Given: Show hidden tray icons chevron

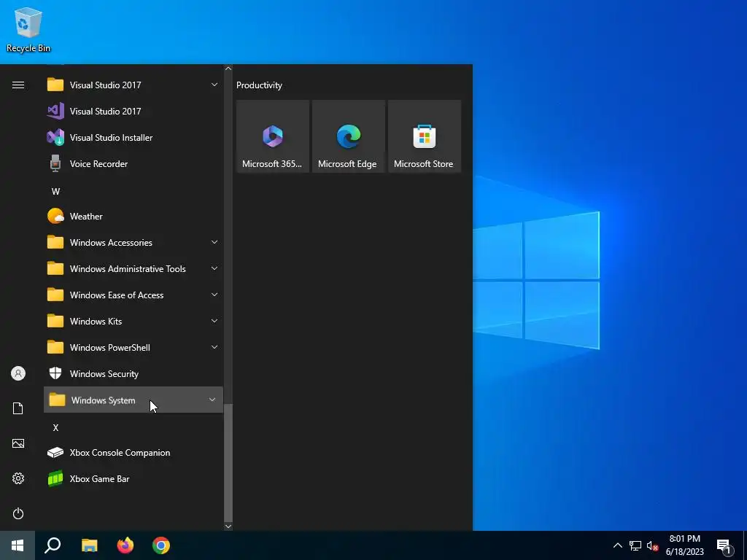Looking at the screenshot, I should 617,545.
